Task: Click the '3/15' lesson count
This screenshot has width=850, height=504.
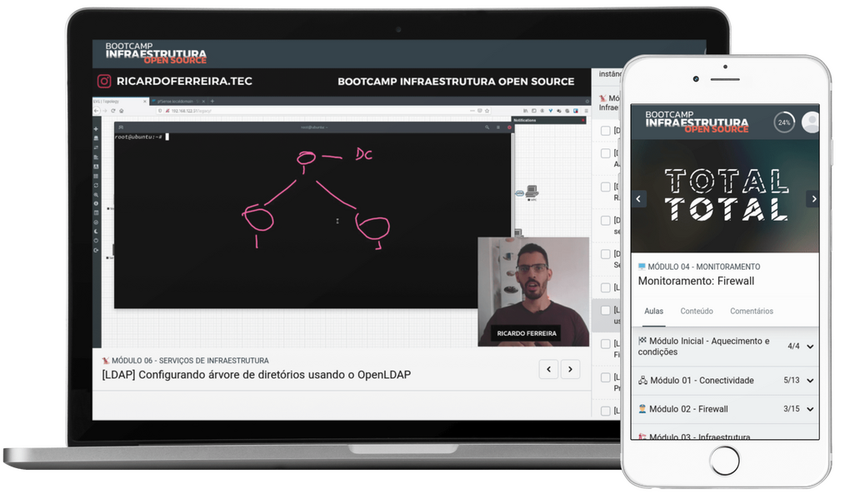Action: click(792, 409)
